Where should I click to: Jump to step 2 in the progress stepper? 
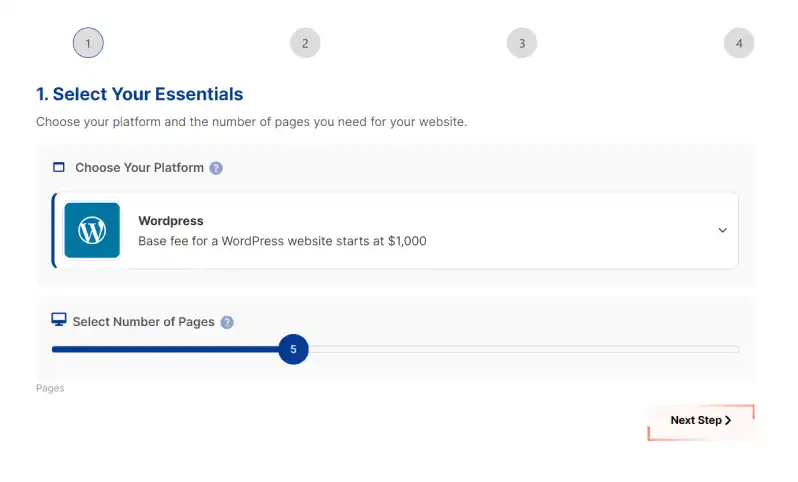[x=305, y=43]
